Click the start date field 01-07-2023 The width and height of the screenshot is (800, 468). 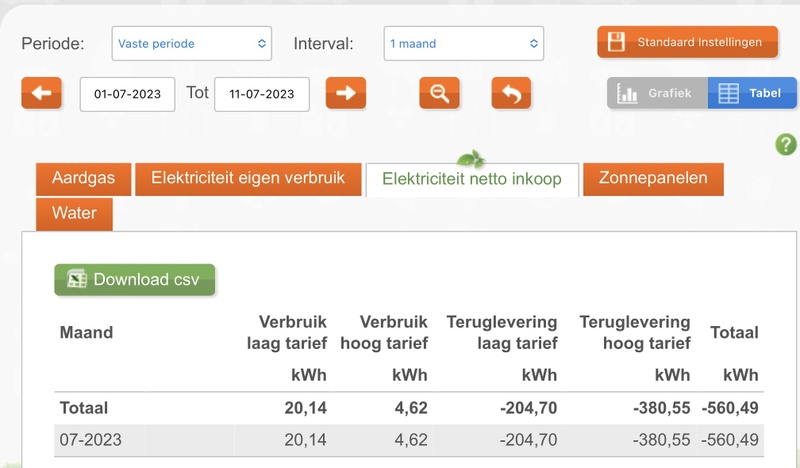128,94
